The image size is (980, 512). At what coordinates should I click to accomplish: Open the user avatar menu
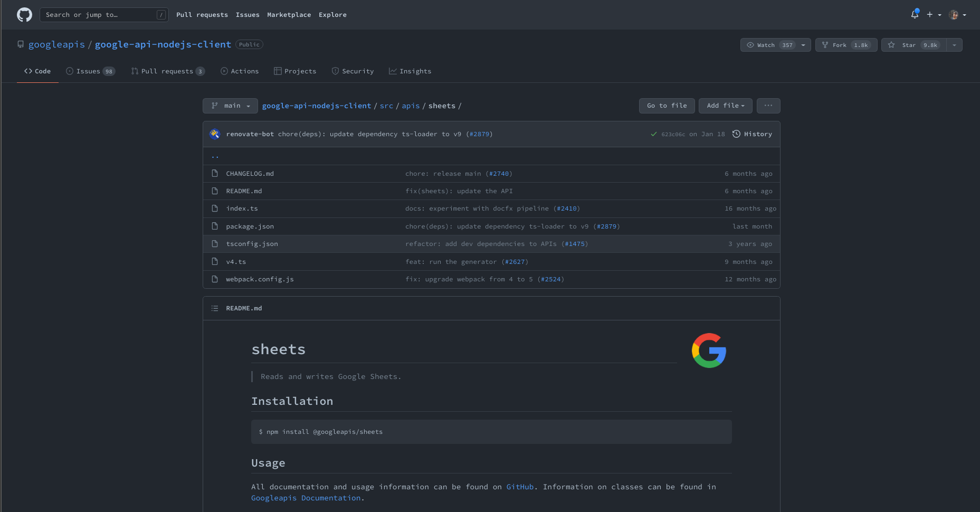click(x=957, y=15)
